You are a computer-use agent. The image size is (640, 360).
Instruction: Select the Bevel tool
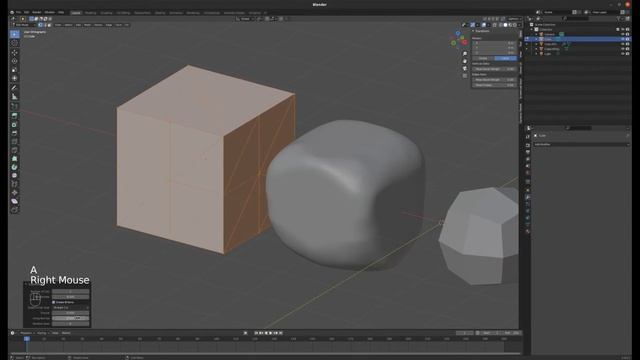14,133
